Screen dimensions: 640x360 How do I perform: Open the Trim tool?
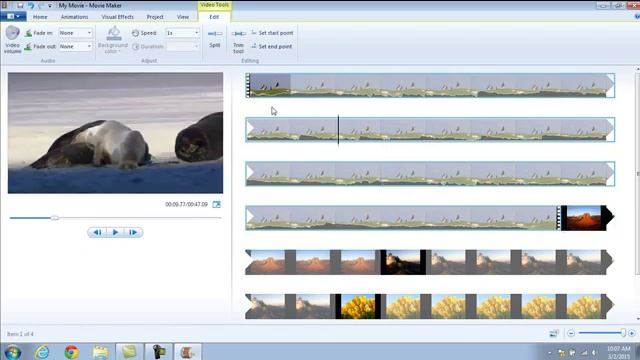click(238, 41)
